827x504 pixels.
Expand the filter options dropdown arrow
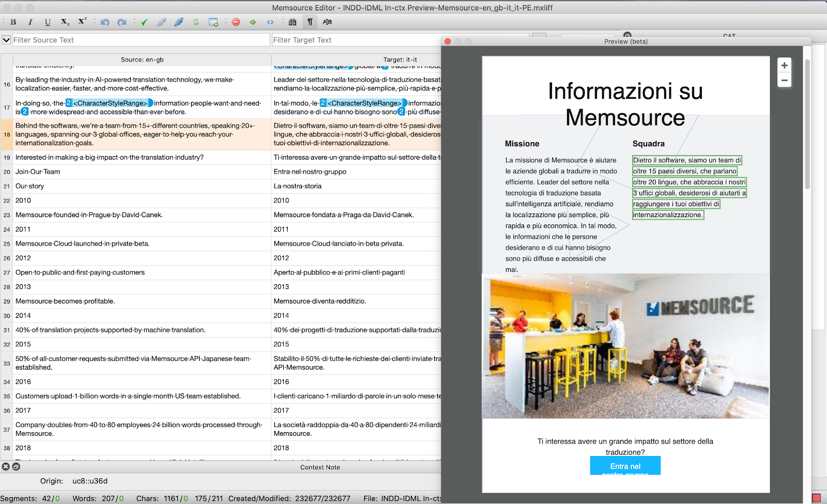[x=6, y=40]
